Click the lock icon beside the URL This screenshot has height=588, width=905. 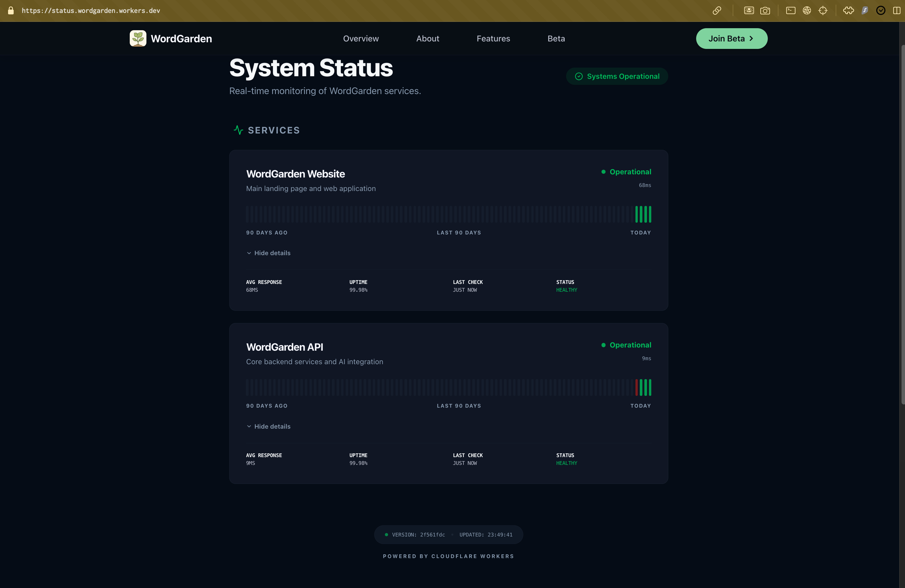click(x=11, y=11)
